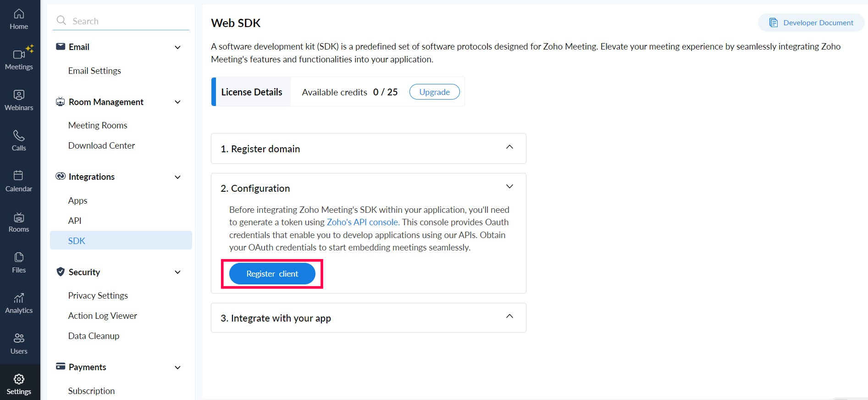Click the Room Management icon
This screenshot has width=868, height=400.
tap(60, 101)
